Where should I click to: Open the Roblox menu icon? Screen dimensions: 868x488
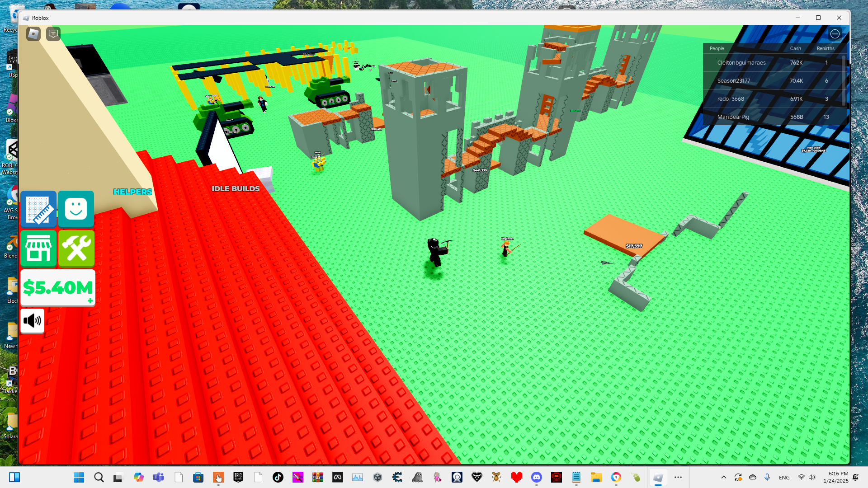[33, 34]
